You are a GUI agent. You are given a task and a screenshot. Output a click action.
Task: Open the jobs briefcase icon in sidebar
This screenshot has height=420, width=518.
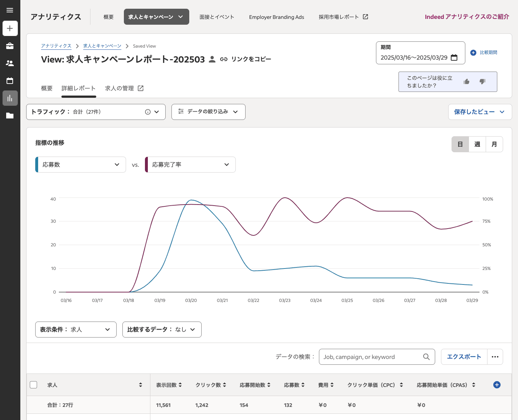tap(10, 46)
